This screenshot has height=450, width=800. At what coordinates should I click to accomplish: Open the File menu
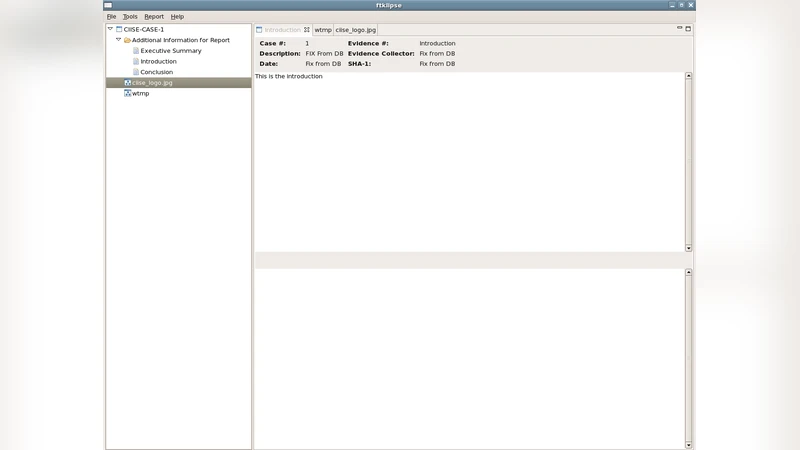pyautogui.click(x=111, y=17)
